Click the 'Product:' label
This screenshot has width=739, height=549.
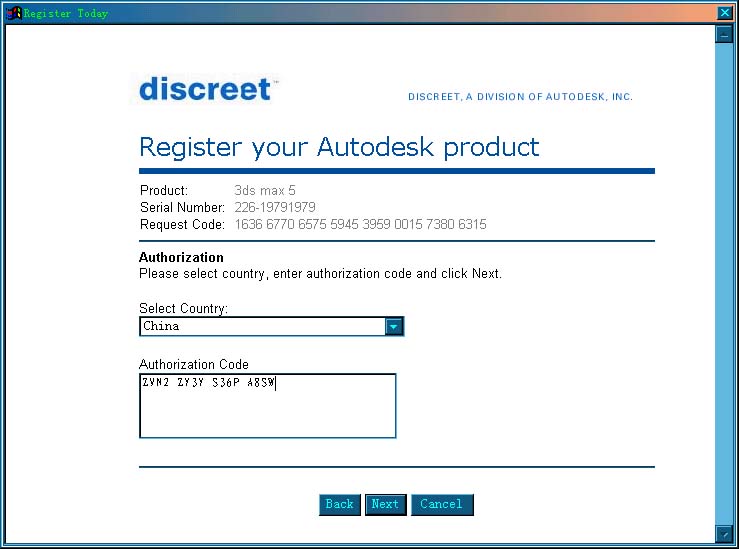[164, 190]
